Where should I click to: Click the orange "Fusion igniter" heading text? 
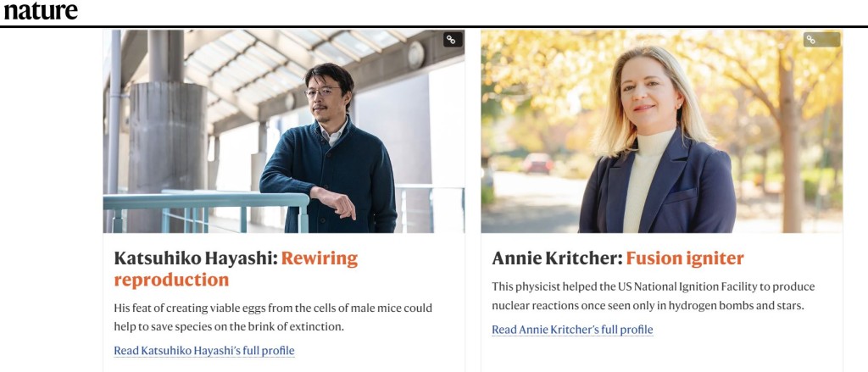pyautogui.click(x=685, y=258)
